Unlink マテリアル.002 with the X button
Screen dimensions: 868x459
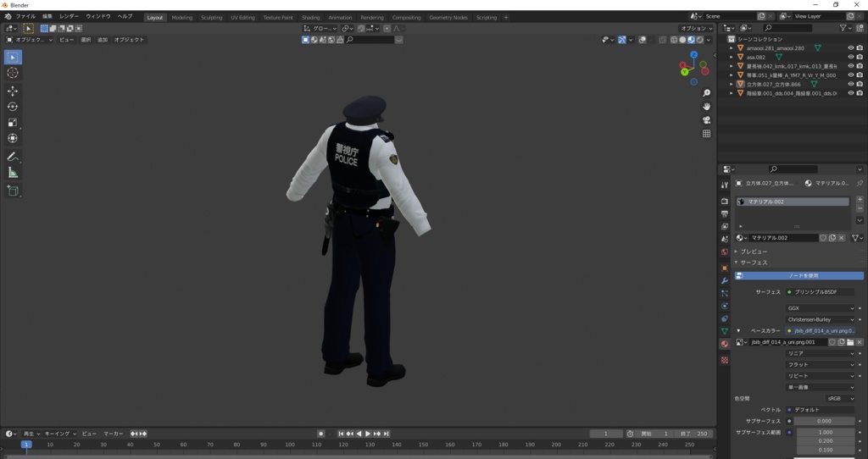pyautogui.click(x=842, y=238)
